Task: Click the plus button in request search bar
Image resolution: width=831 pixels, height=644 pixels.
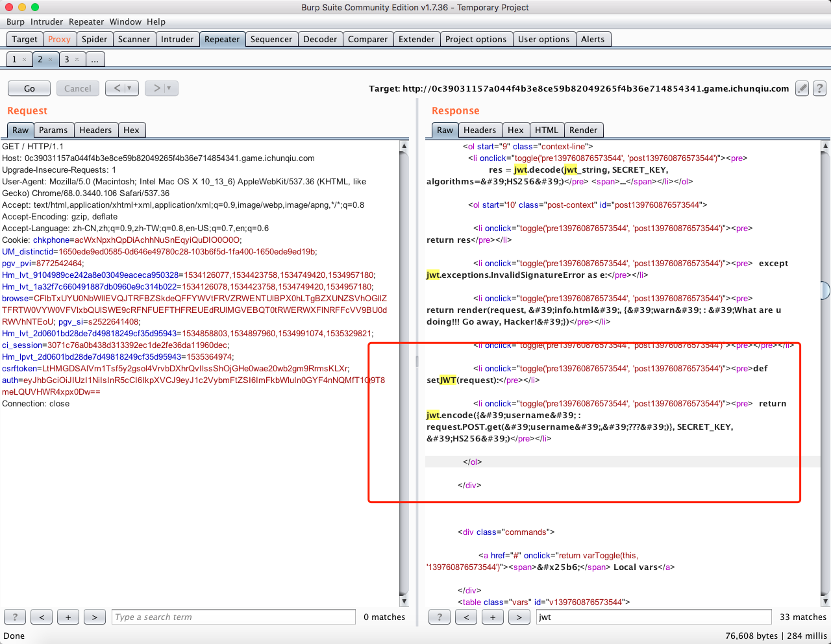Action: tap(68, 617)
